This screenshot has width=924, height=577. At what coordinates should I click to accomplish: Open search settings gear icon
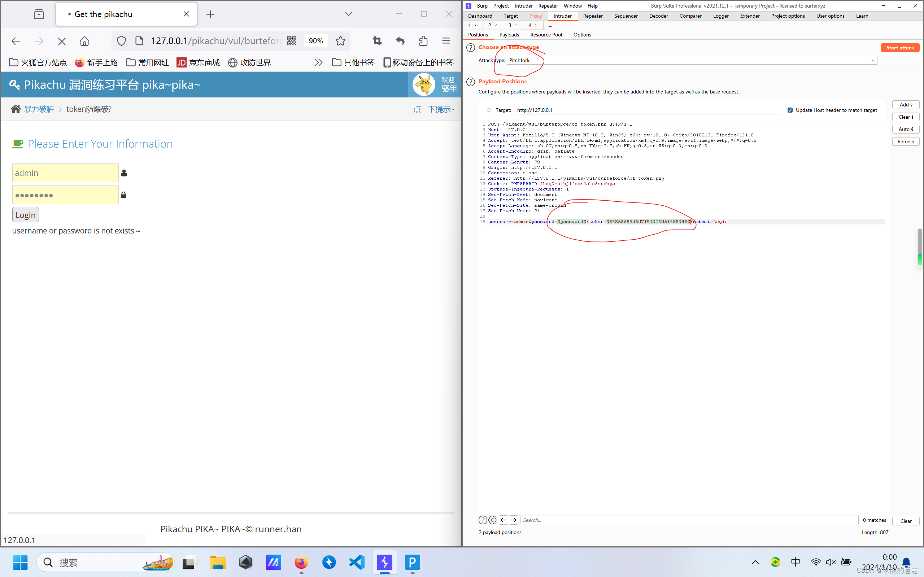(x=493, y=520)
